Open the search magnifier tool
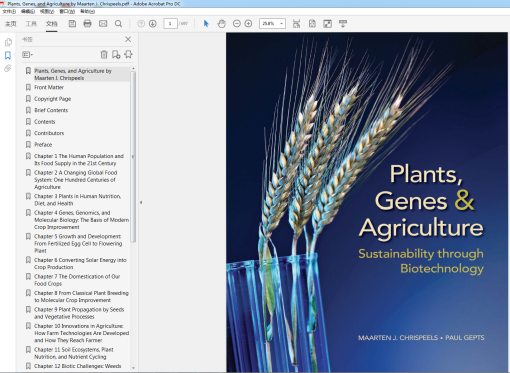510x373 pixels. [x=118, y=24]
